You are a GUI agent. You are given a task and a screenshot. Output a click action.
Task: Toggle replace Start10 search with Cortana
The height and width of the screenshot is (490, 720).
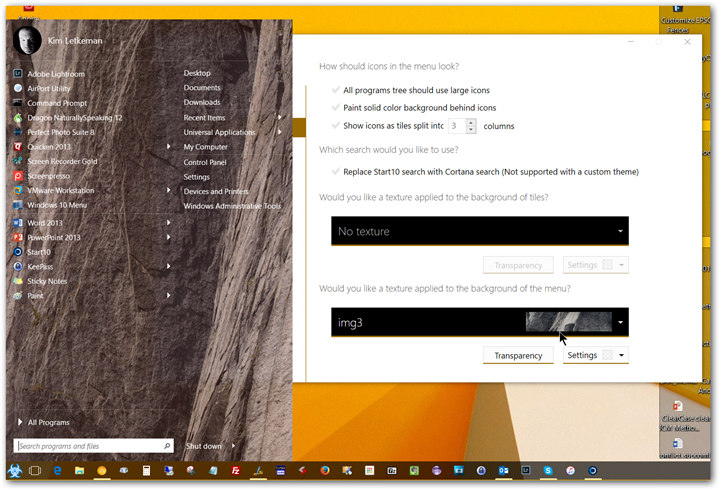pyautogui.click(x=336, y=172)
